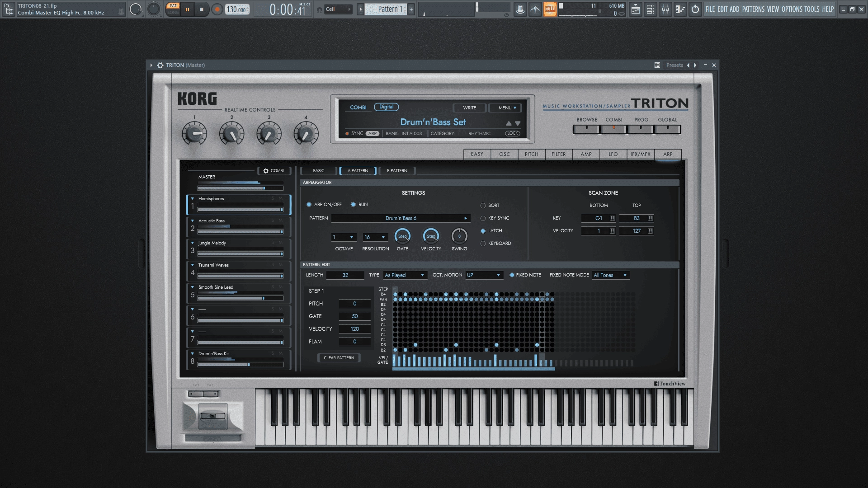Select previous program with up arrow
The width and height of the screenshot is (868, 488).
click(x=509, y=123)
